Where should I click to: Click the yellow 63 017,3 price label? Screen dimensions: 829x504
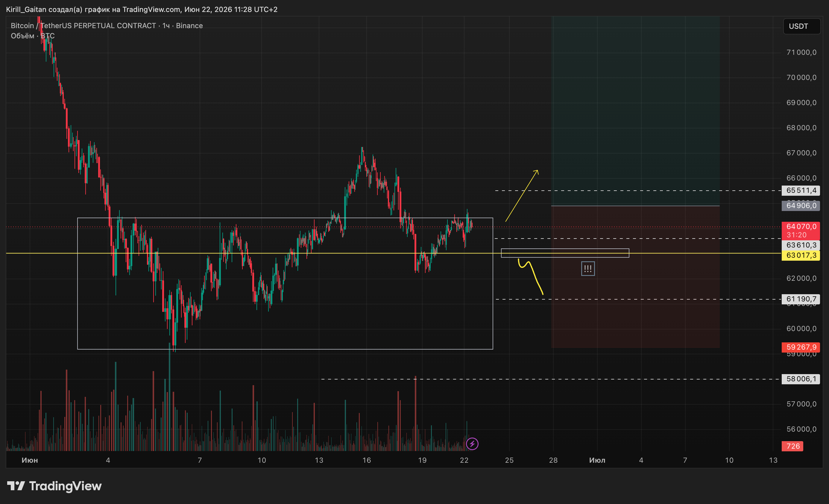coord(801,255)
